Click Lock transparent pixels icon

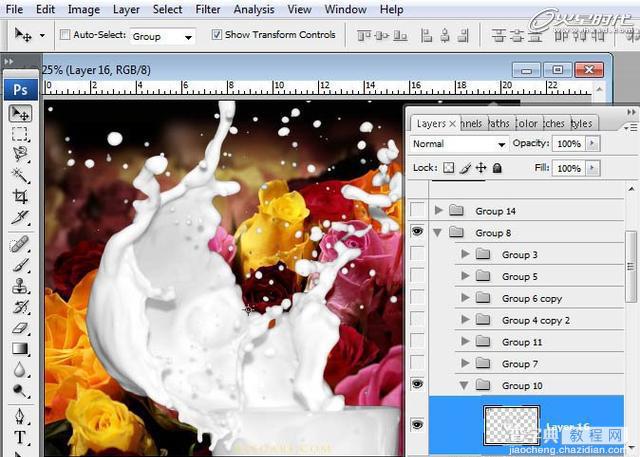click(x=449, y=168)
